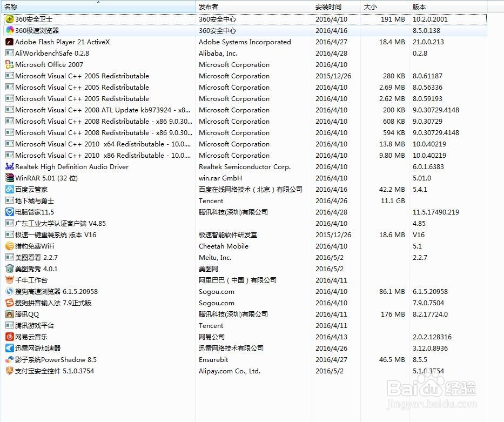
Task: Click the publisher 阿里巴巴（中国）有限公司
Action: tap(238, 280)
